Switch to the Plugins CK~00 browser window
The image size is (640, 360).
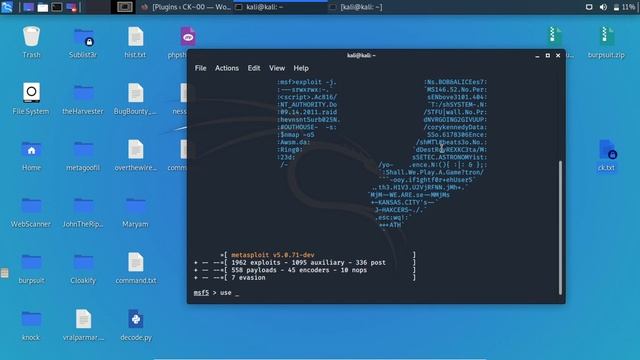(x=185, y=7)
